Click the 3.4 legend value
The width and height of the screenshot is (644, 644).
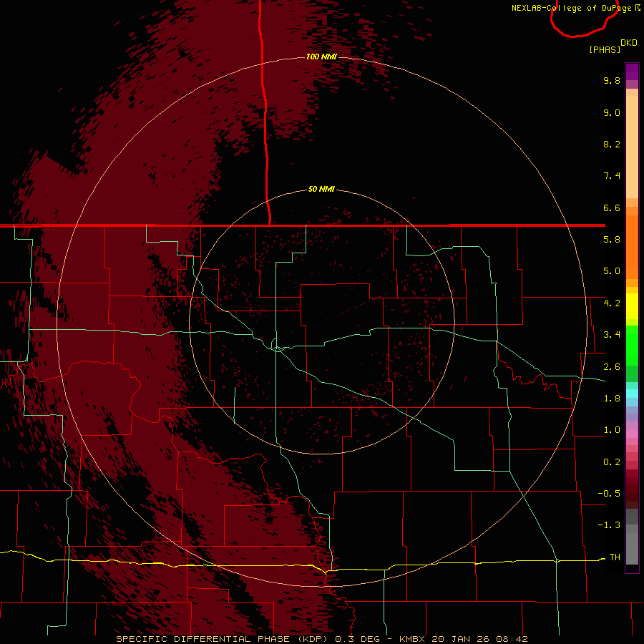coord(612,335)
